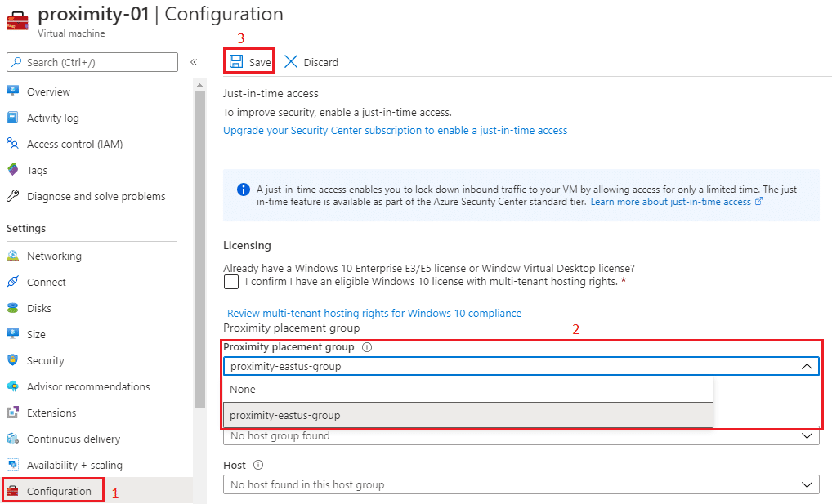The width and height of the screenshot is (832, 504).
Task: Click the Connect plug icon
Action: pos(13,281)
